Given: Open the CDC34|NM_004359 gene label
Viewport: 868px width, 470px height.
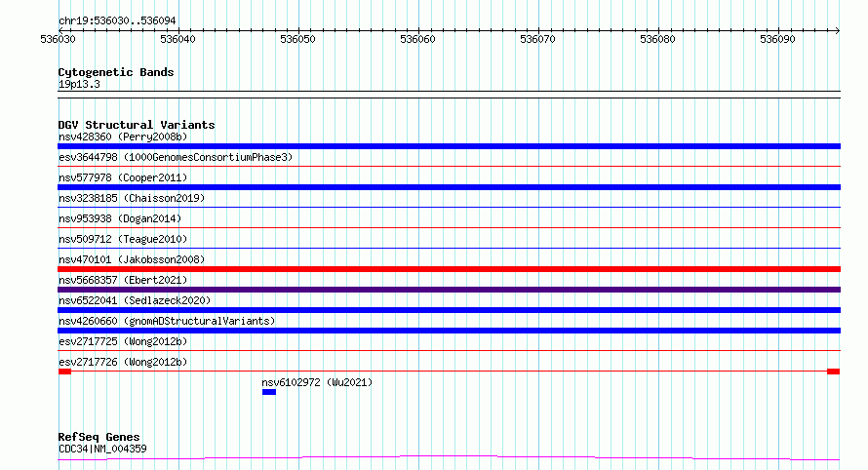Looking at the screenshot, I should click(x=102, y=449).
